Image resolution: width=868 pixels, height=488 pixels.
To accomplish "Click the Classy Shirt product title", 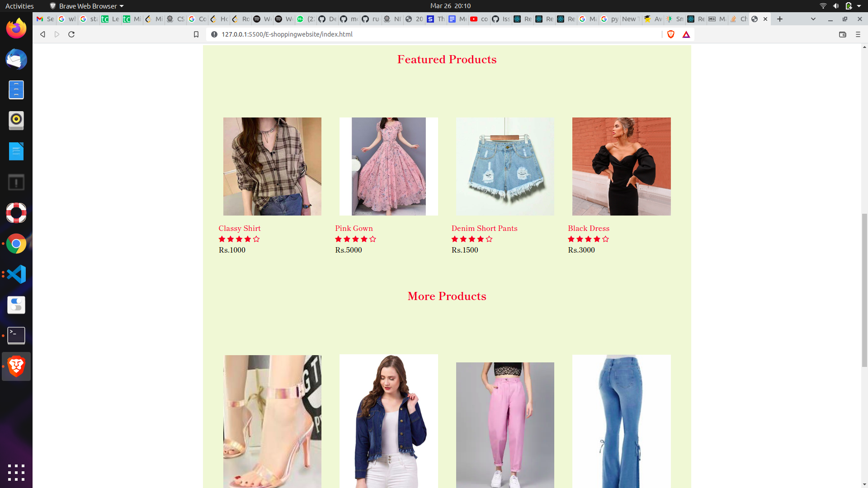I will click(x=240, y=228).
